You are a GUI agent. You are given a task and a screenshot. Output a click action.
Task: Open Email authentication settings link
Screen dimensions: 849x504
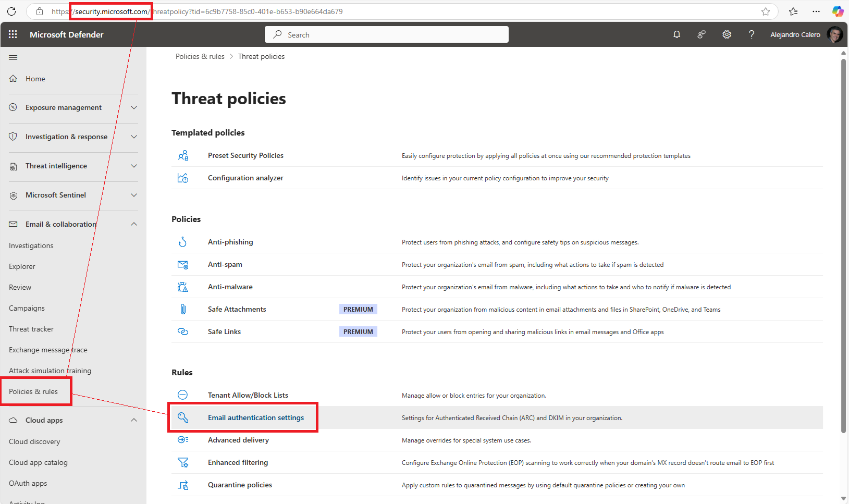[x=256, y=417]
